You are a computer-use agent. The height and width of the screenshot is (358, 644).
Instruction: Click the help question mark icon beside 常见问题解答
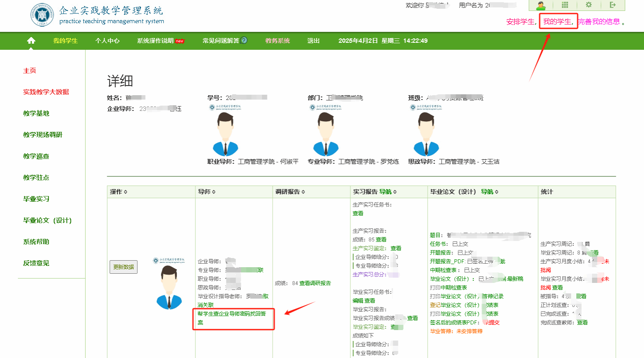point(244,40)
